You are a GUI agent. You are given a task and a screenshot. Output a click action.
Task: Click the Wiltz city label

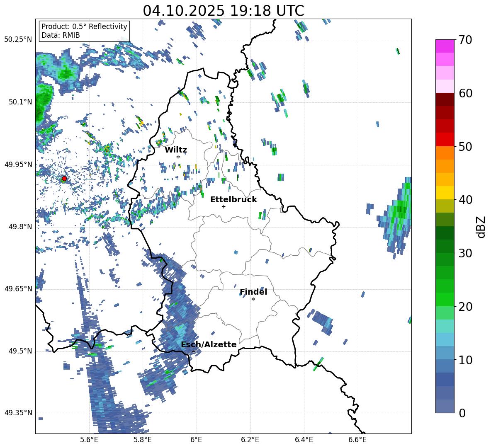point(176,150)
